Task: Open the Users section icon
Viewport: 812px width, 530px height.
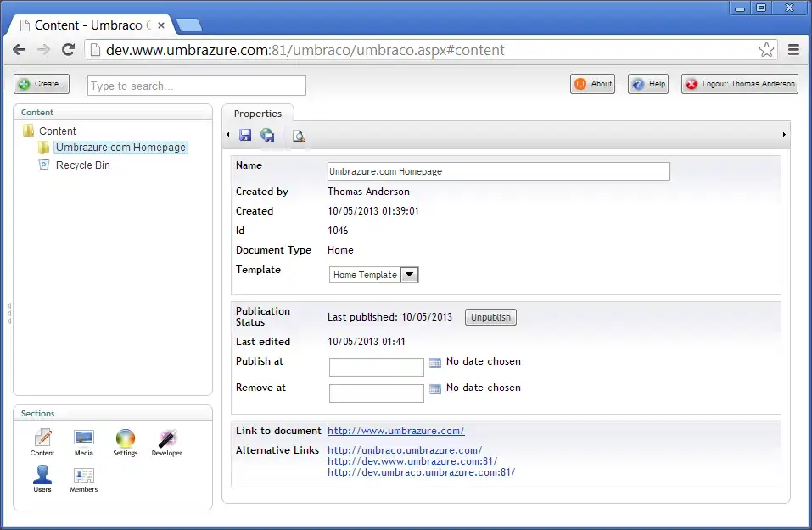Action: (42, 479)
